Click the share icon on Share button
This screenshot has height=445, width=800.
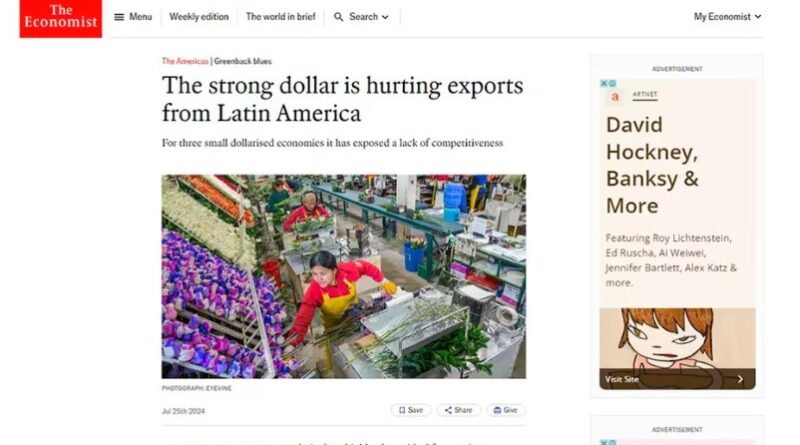click(x=448, y=410)
